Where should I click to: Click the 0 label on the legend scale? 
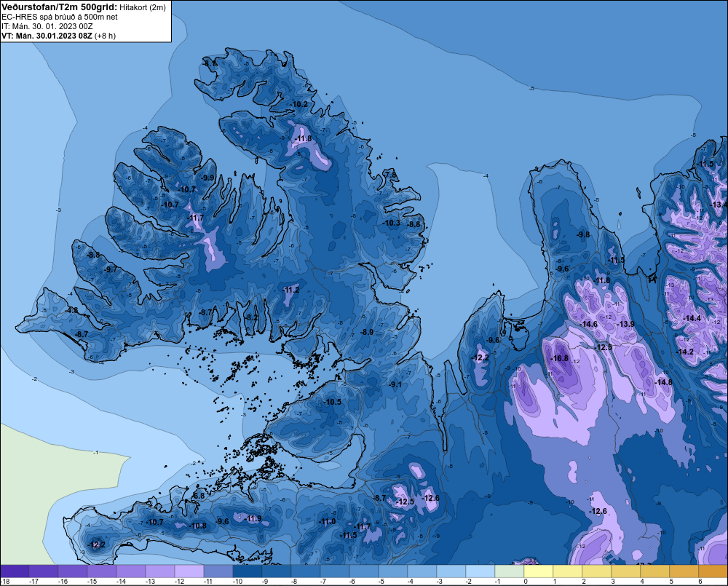[x=526, y=582]
